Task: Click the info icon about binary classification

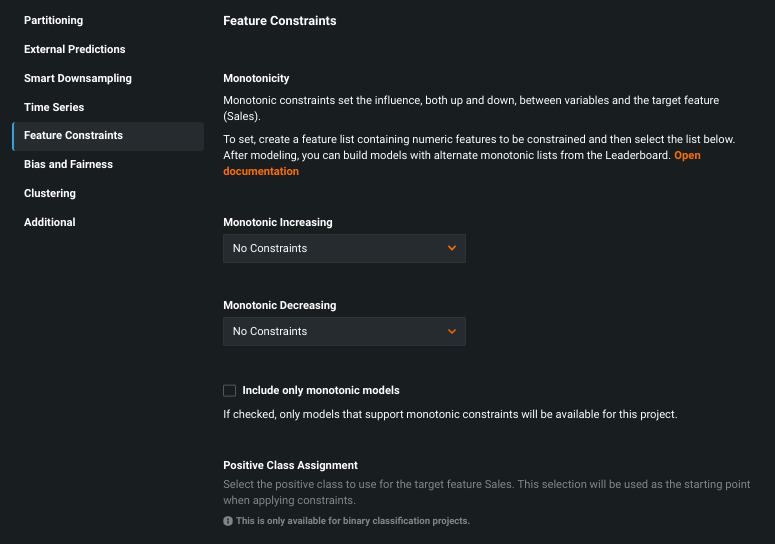Action: point(227,521)
